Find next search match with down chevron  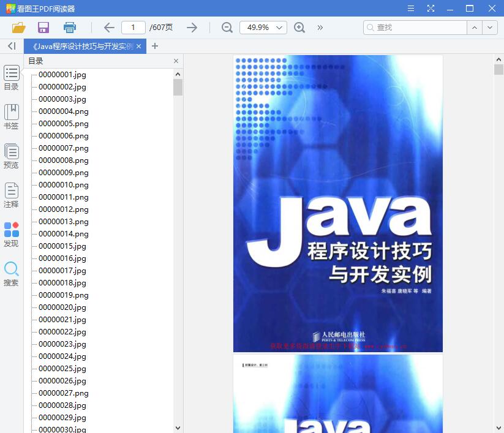pos(490,28)
